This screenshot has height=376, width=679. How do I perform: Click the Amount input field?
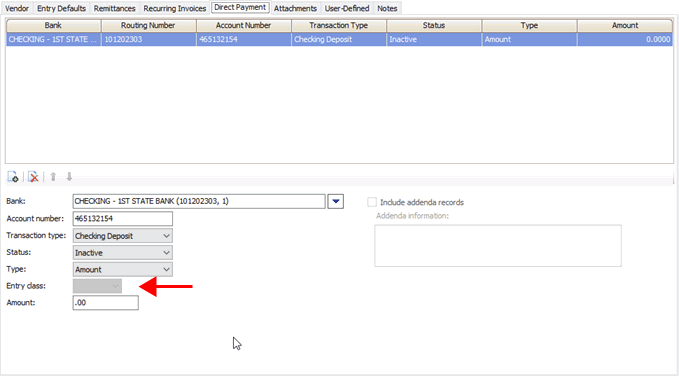pyautogui.click(x=106, y=303)
